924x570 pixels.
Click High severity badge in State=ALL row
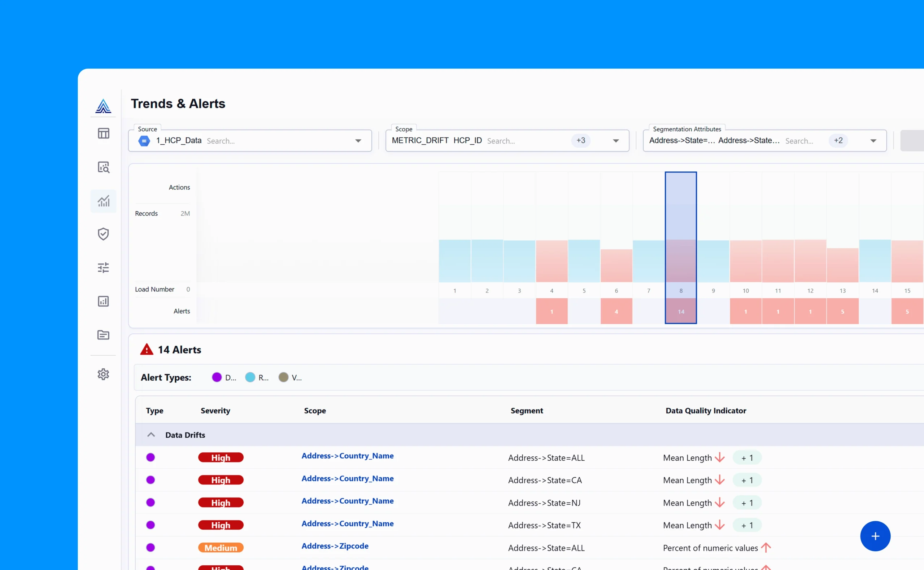[x=221, y=458]
